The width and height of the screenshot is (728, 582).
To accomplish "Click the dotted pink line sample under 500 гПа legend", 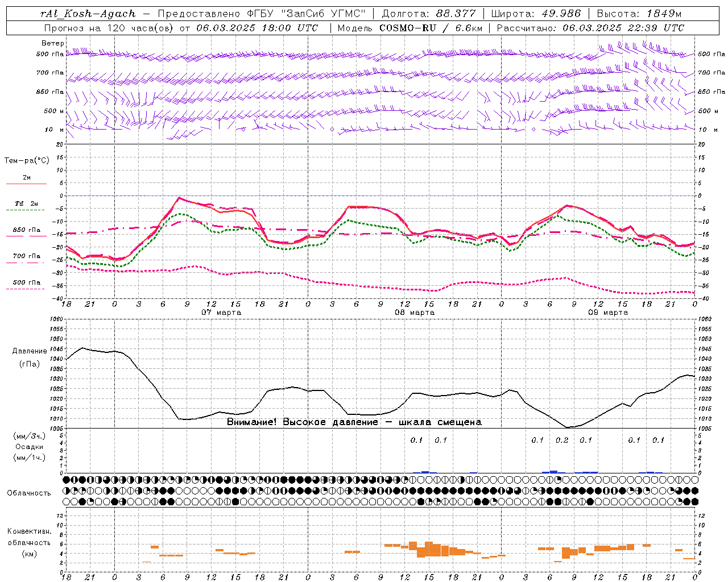I will 25,289.
